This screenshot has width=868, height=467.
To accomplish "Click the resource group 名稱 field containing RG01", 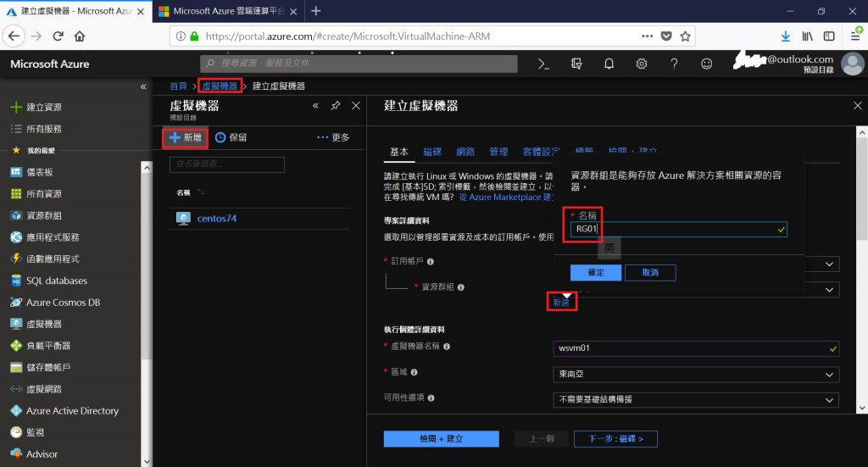I will [x=679, y=229].
